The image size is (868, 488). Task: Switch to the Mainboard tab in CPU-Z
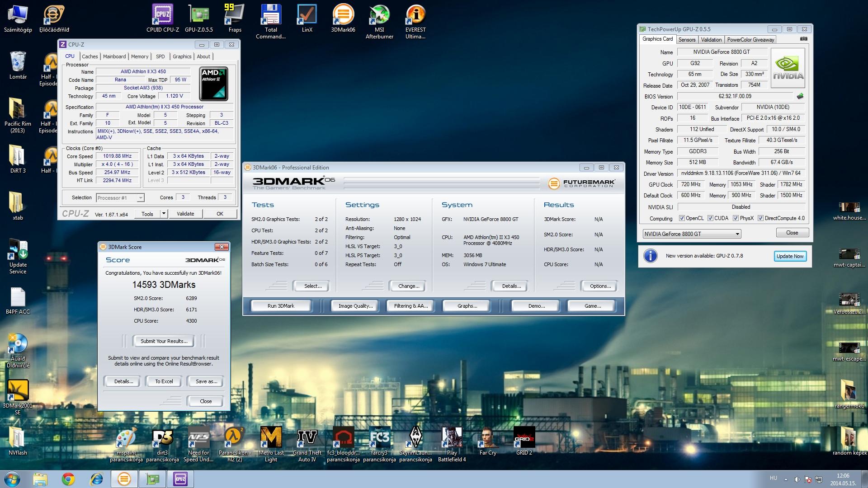pyautogui.click(x=114, y=56)
